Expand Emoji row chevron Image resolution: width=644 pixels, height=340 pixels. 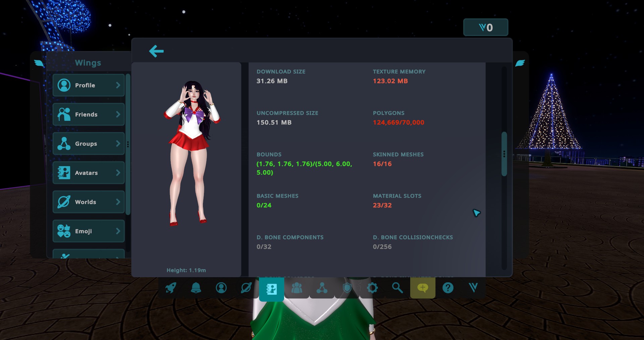(118, 231)
